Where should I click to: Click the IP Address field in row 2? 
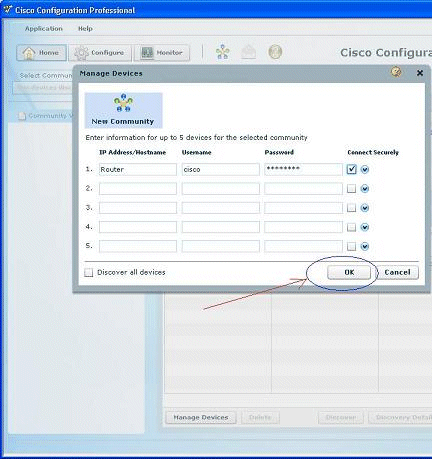coord(138,189)
